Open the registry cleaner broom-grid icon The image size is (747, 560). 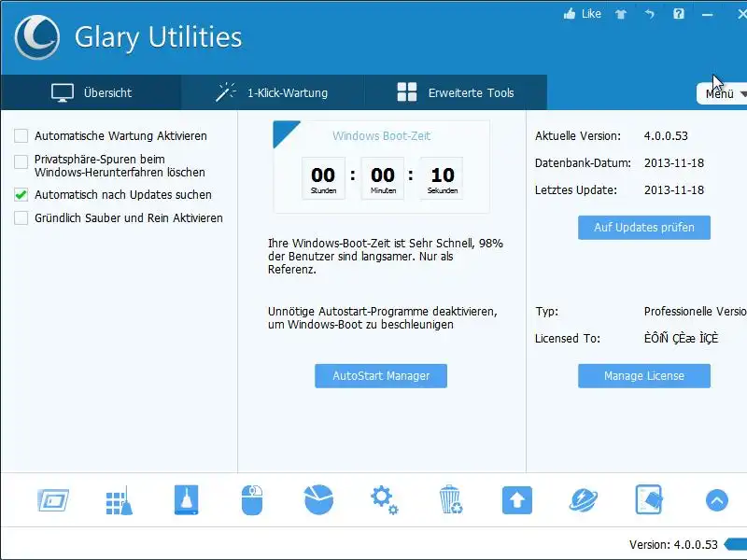120,500
